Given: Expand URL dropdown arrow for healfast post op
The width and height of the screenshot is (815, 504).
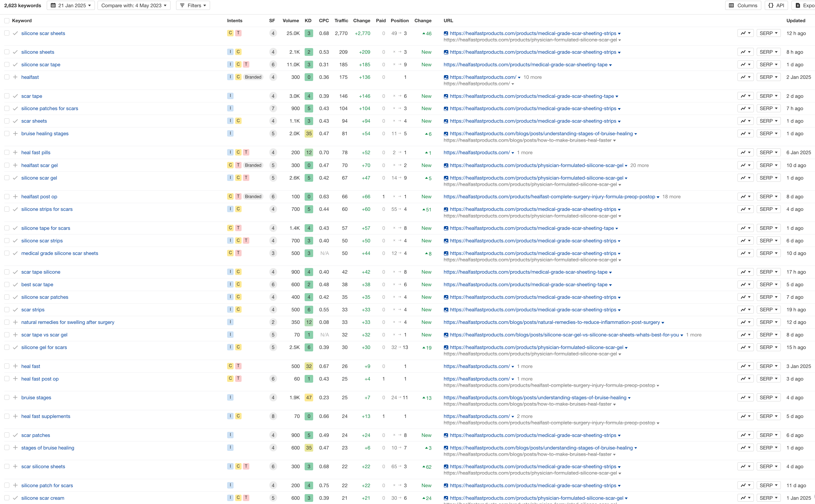Looking at the screenshot, I should [x=658, y=197].
